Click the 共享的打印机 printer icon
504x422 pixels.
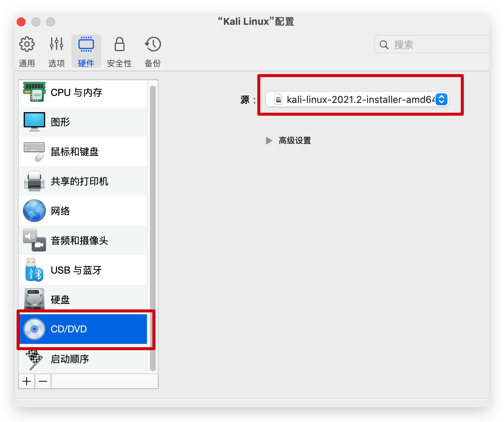pyautogui.click(x=34, y=181)
